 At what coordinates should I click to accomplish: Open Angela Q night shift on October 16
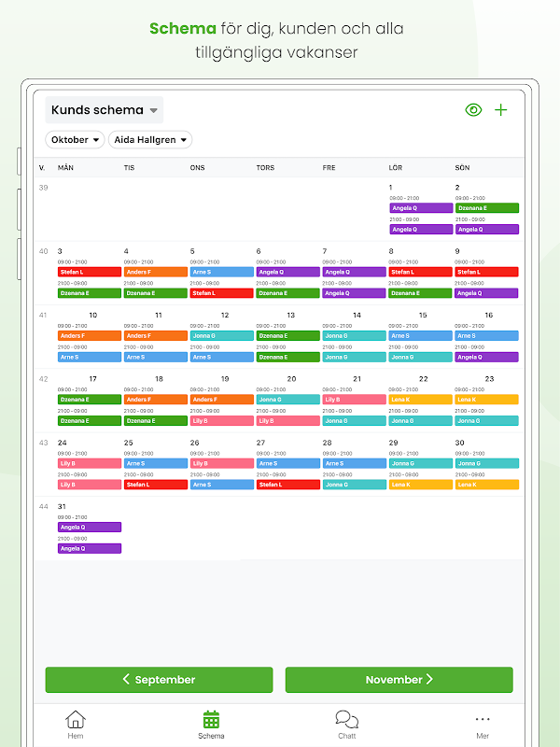[486, 357]
